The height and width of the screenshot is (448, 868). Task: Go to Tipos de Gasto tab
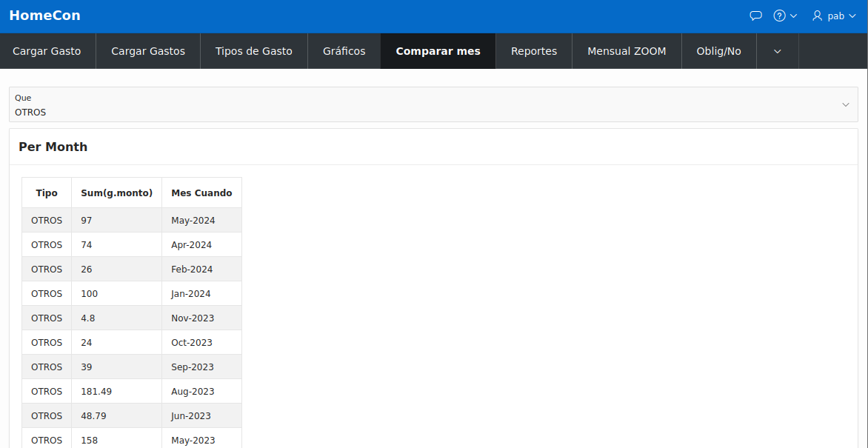253,51
